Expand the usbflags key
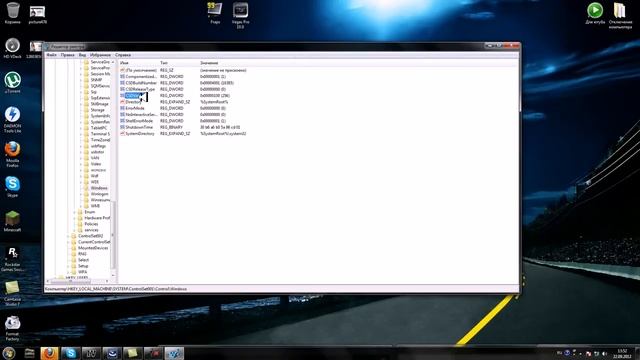This screenshot has height=360, width=640. point(81,146)
